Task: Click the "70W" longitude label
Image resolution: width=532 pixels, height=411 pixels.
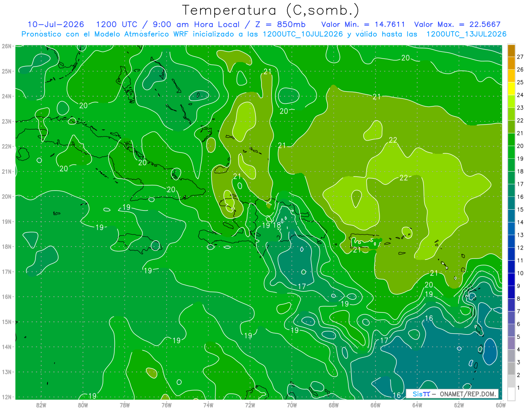Action: 292,405
